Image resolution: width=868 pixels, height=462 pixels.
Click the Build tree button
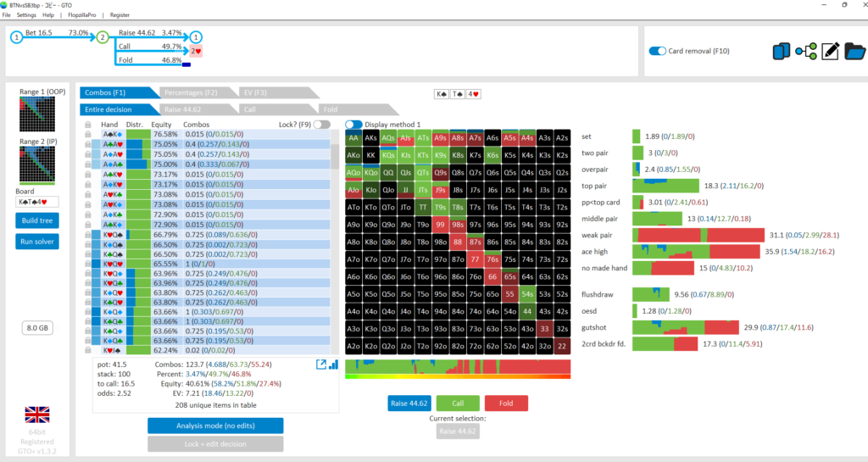click(x=37, y=220)
